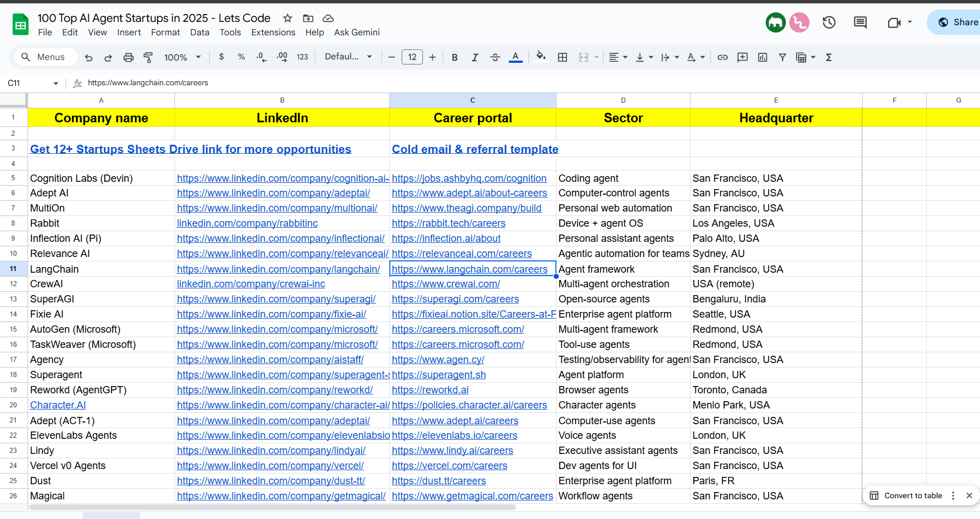980x519 pixels.
Task: Open the File menu
Action: (45, 33)
